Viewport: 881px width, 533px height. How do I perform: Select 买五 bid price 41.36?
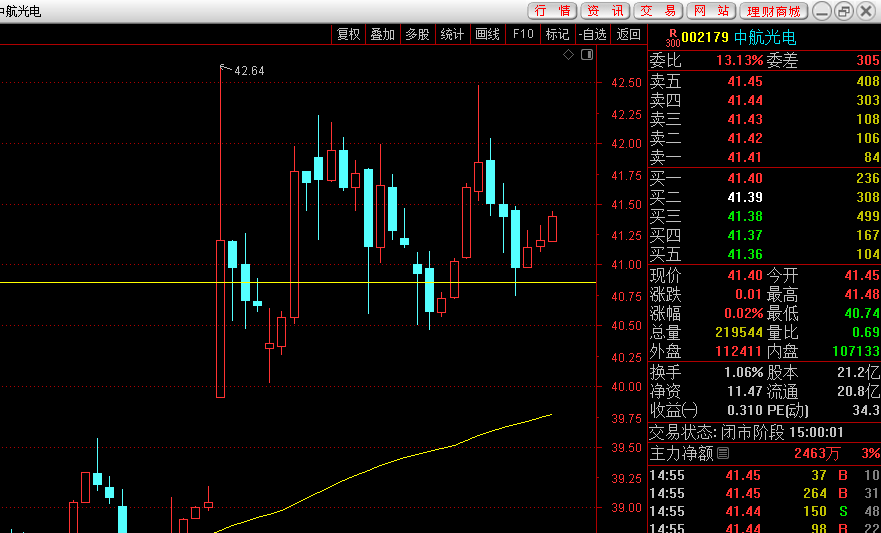point(745,254)
